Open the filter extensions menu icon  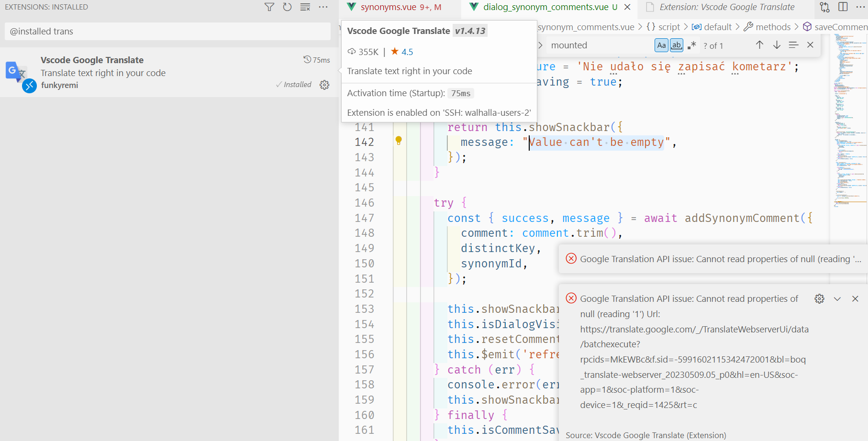pos(270,7)
